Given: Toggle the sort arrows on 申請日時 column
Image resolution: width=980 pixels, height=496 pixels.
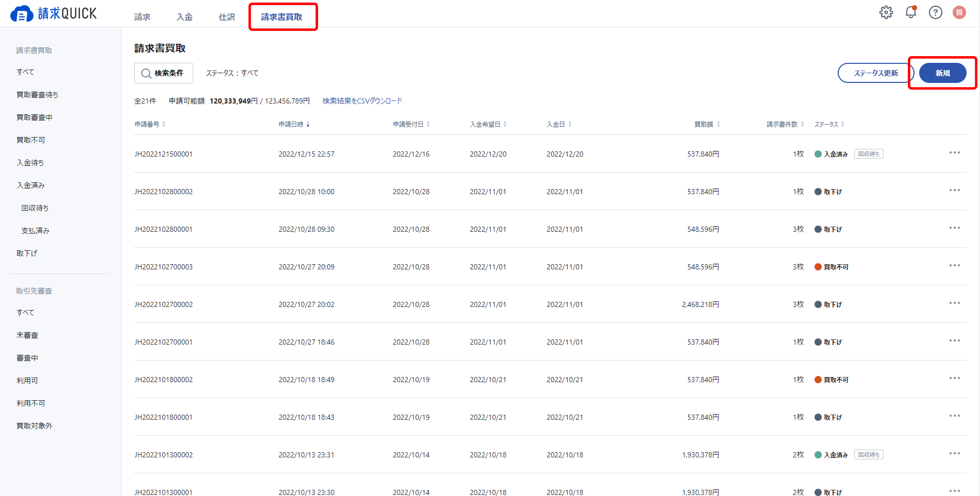Looking at the screenshot, I should coord(308,124).
